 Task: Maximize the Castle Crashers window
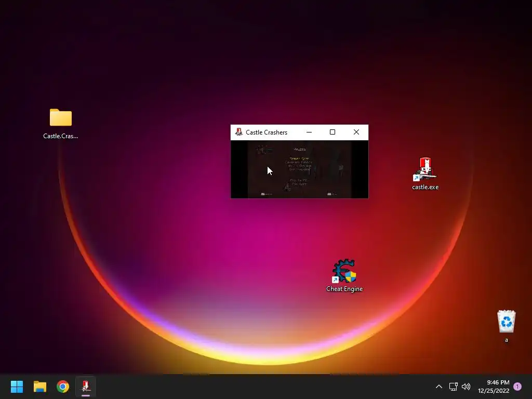332,132
